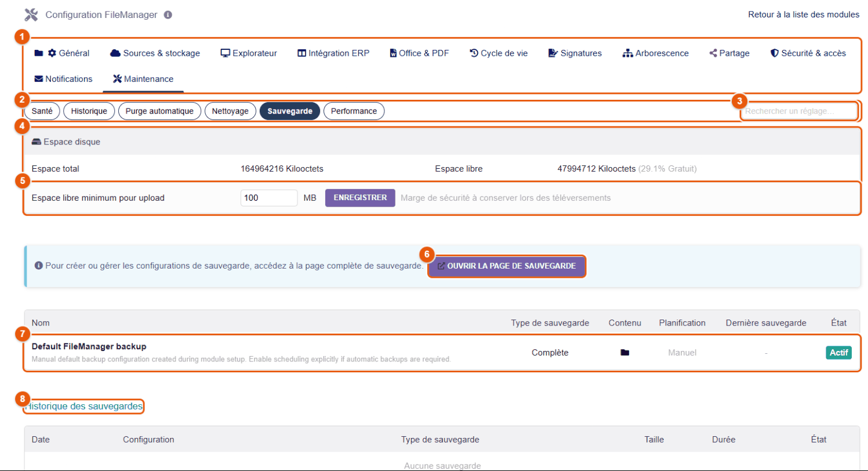Click the Actif status badge
Viewport: 868px width, 471px height.
click(x=838, y=352)
